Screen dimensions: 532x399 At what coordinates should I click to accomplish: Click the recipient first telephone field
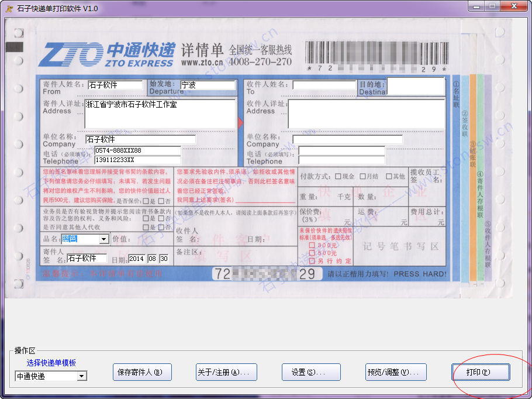(x=341, y=150)
